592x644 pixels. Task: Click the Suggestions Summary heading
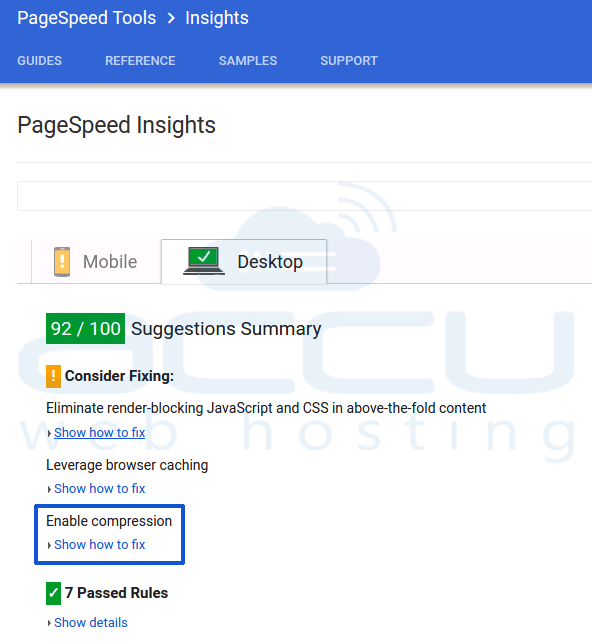(226, 329)
